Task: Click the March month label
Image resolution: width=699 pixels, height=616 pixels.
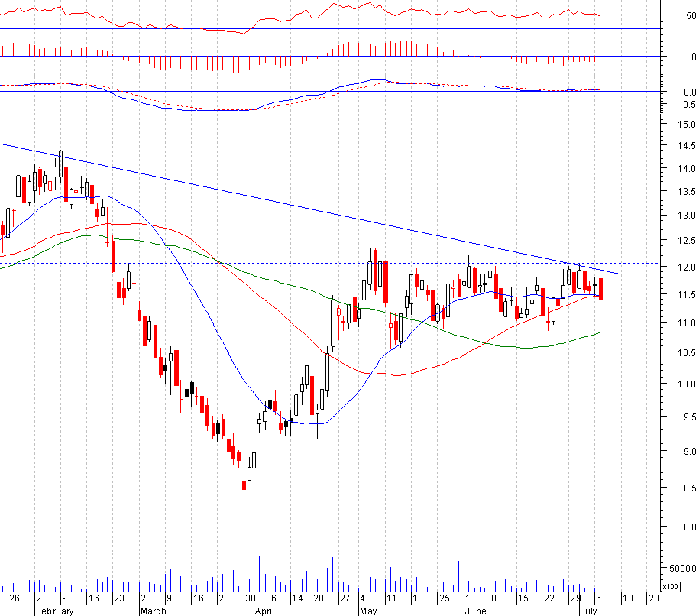Action: point(153,611)
